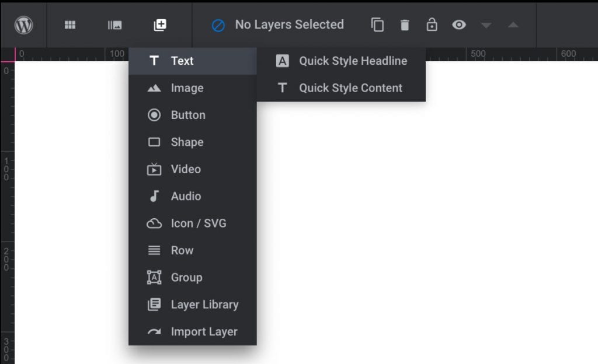The width and height of the screenshot is (598, 364).
Task: Move layer up with upward arrow
Action: click(x=513, y=24)
